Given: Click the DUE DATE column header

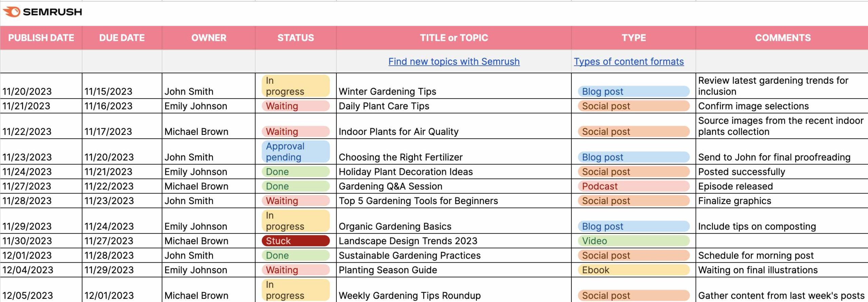Looking at the screenshot, I should tap(122, 38).
